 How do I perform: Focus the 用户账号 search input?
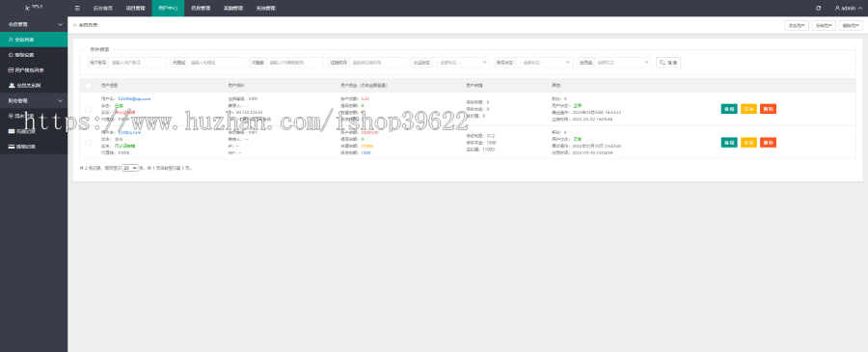click(x=137, y=63)
